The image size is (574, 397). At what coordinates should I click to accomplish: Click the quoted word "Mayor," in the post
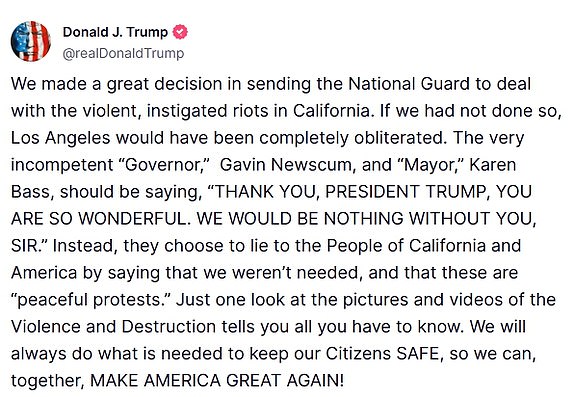click(431, 165)
